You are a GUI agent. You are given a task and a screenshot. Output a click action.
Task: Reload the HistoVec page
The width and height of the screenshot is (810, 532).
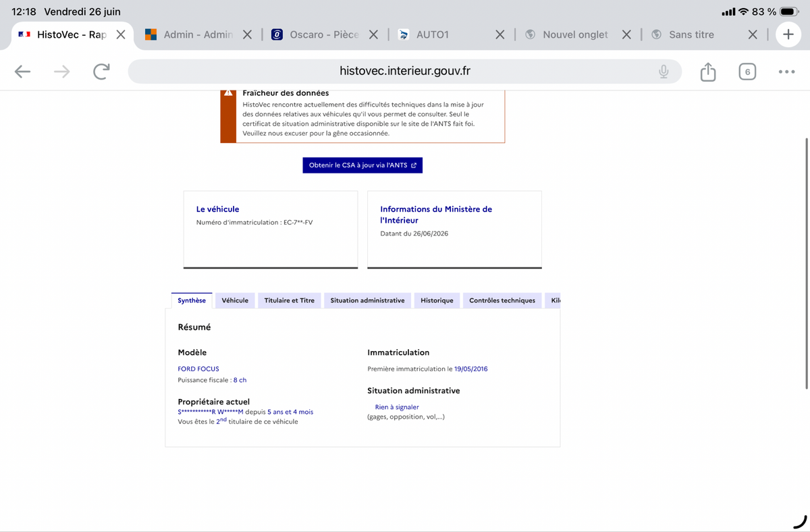pos(101,72)
